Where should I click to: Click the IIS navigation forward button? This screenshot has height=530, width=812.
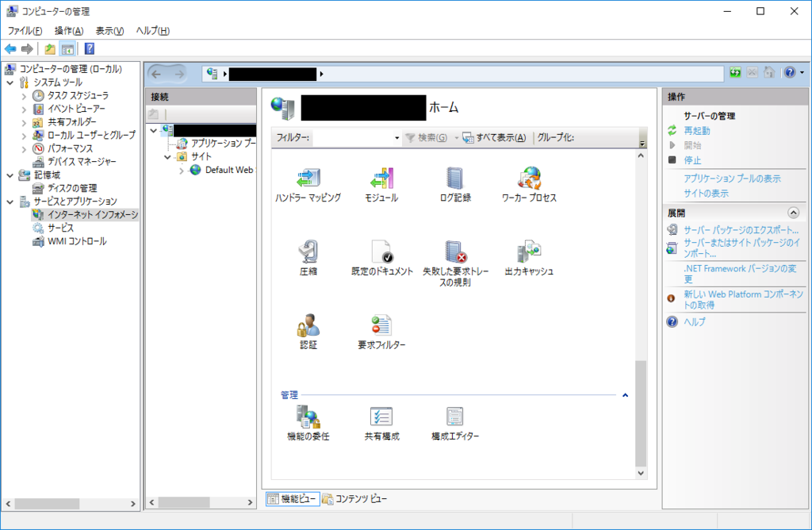(179, 74)
